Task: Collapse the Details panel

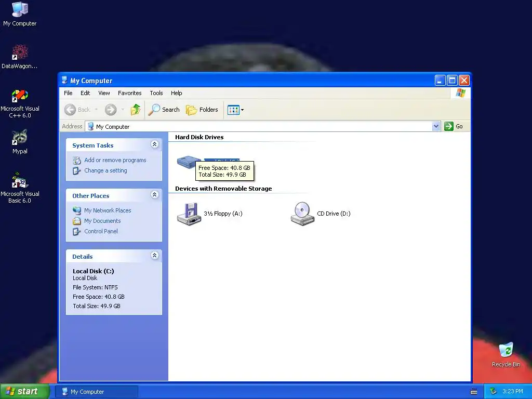Action: pyautogui.click(x=154, y=256)
